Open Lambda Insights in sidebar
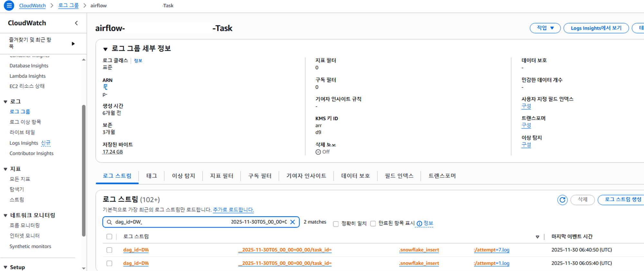This screenshot has height=271, width=644. tap(27, 76)
